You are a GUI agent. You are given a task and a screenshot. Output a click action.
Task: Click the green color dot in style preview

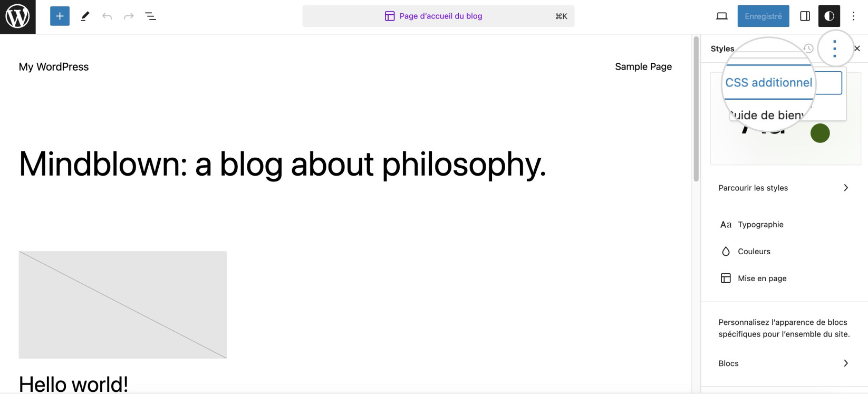(820, 133)
